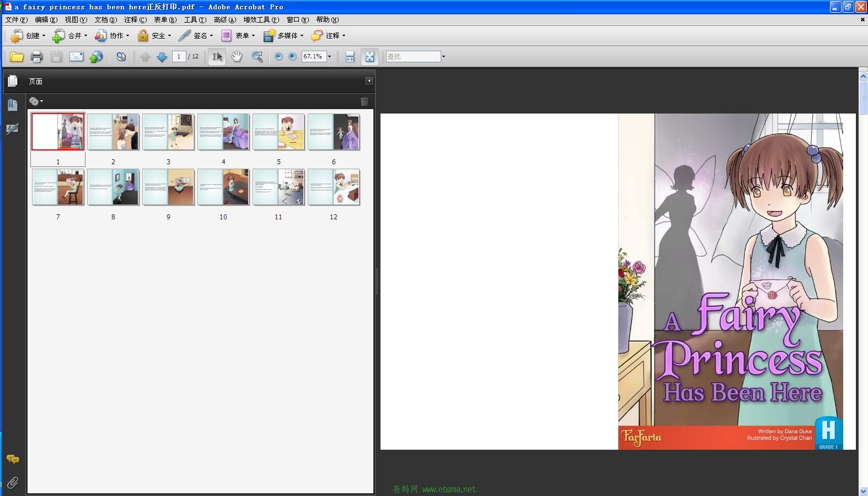Open the 签名 (Sign) dropdown
This screenshot has width=868, height=496.
click(x=196, y=36)
